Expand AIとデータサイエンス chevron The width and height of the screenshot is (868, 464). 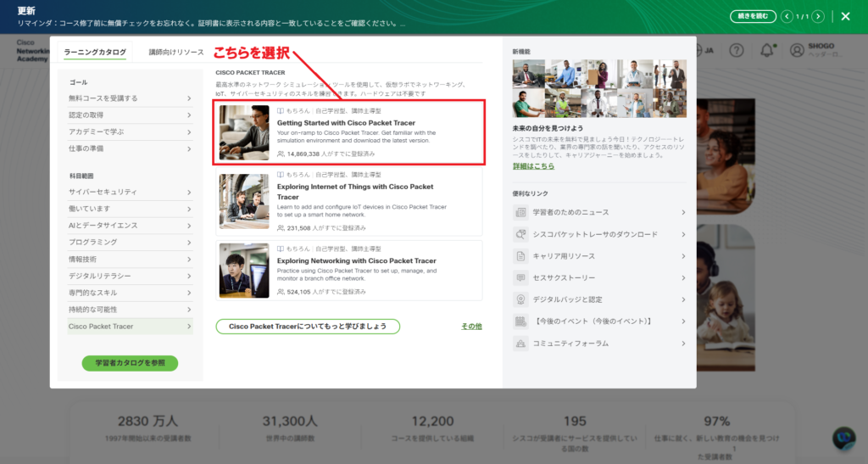point(189,226)
